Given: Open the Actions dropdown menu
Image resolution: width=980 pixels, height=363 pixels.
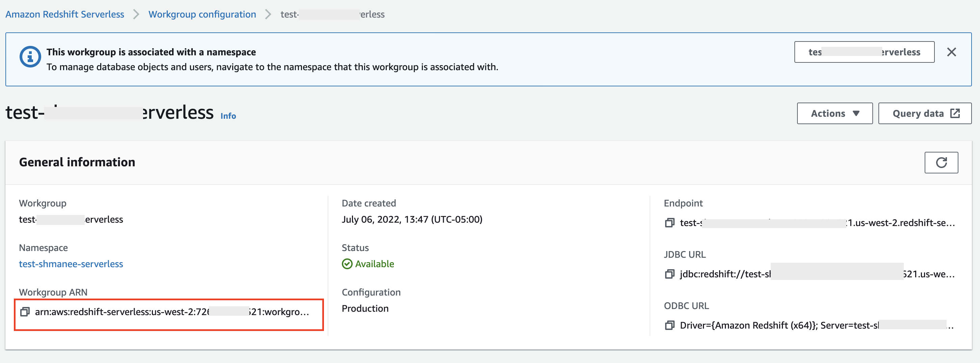Looking at the screenshot, I should point(834,113).
